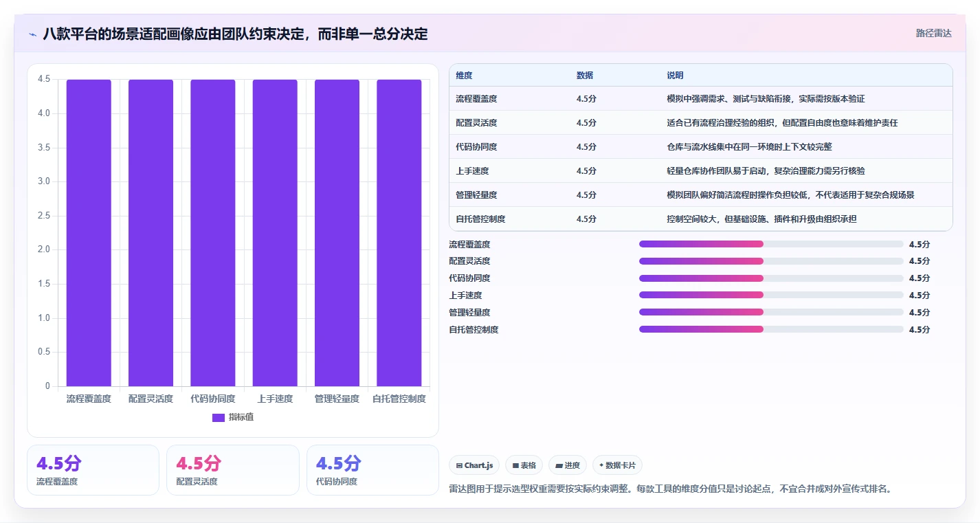The width and height of the screenshot is (980, 523).
Task: Click the 4.5分 value beside 流程覆盖度 progress bar
Action: [x=919, y=244]
